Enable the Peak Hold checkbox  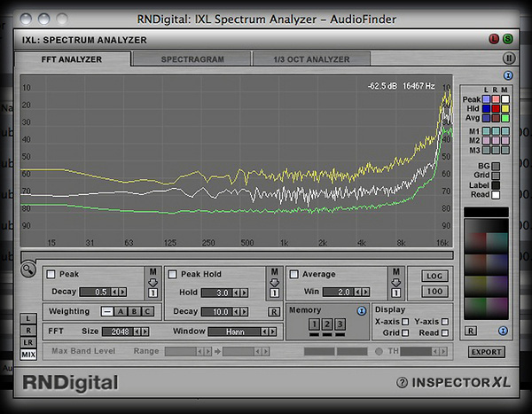[172, 274]
